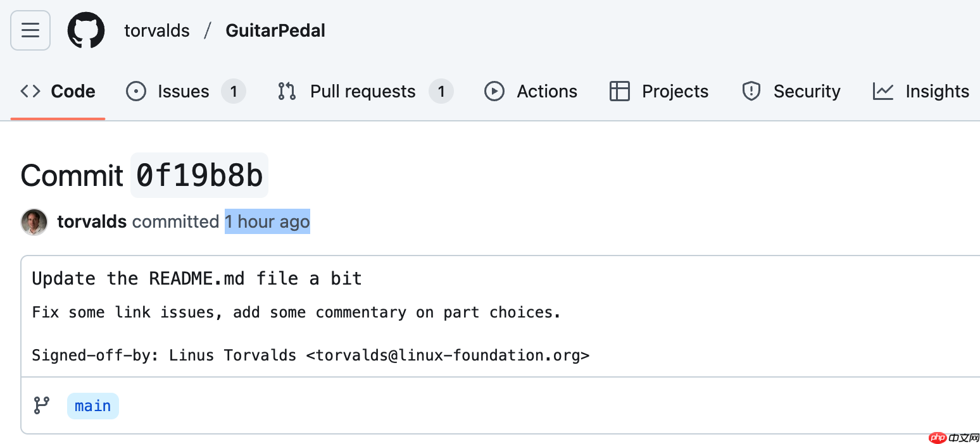Click the Actions play icon
The width and height of the screenshot is (980, 444).
(x=494, y=92)
